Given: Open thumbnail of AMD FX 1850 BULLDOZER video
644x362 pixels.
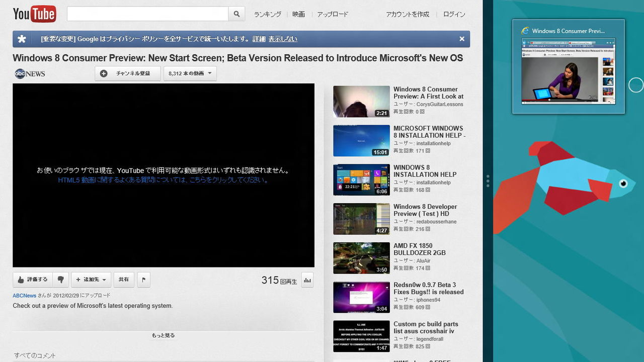Looking at the screenshot, I should 361,258.
